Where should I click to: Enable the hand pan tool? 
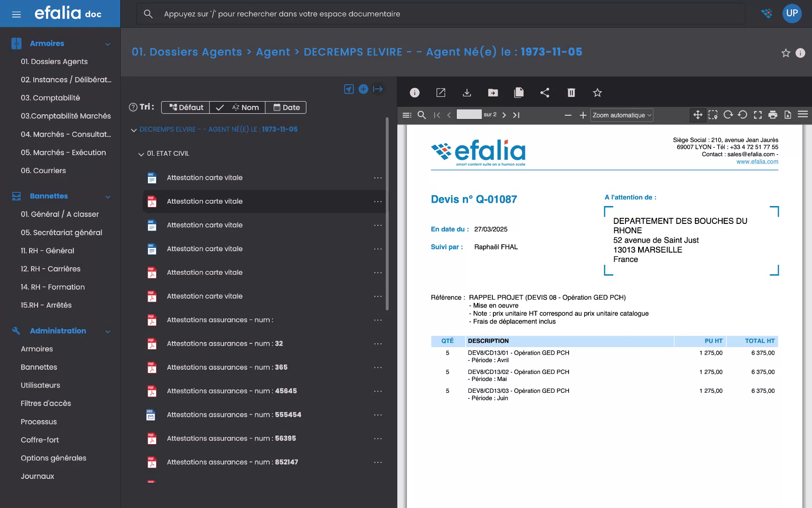[698, 115]
